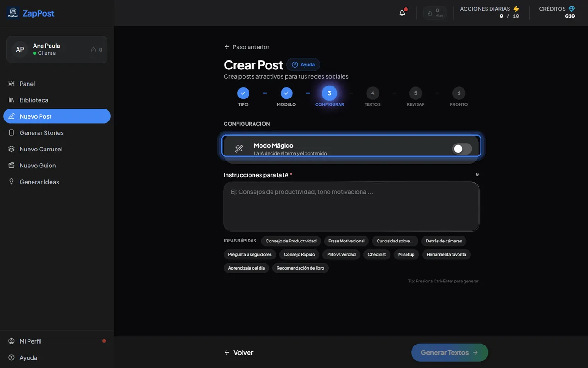Click the ZapPost brand name

pos(39,13)
